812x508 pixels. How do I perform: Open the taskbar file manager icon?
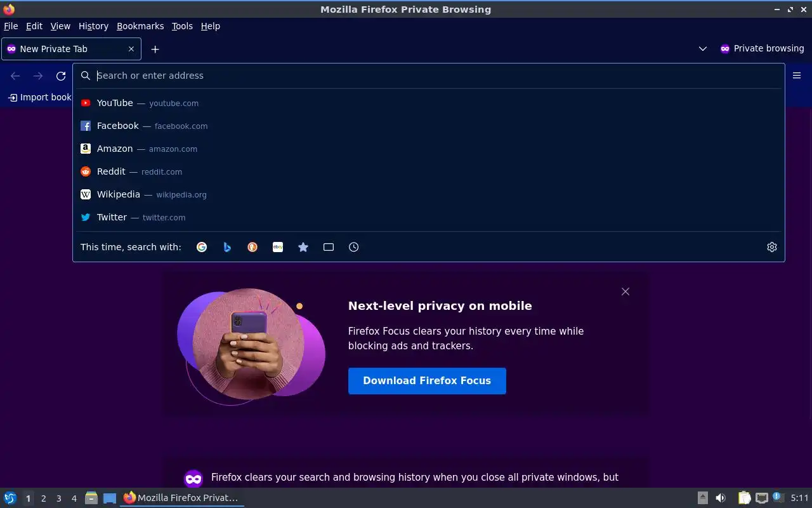click(91, 498)
